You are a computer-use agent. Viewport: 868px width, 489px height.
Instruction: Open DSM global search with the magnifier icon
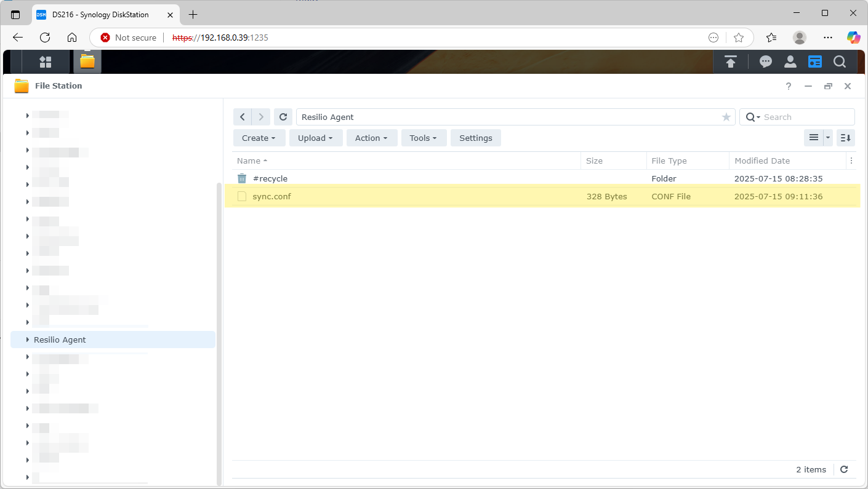coord(840,62)
